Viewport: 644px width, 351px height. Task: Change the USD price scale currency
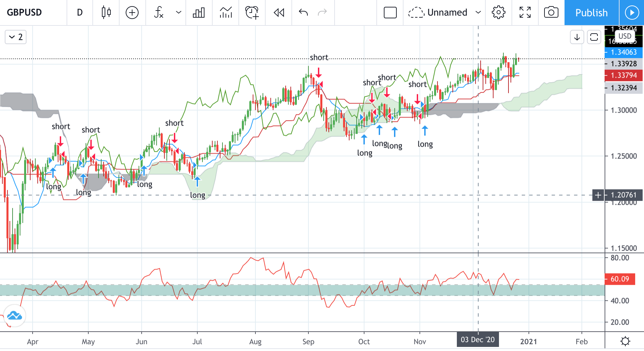click(625, 36)
